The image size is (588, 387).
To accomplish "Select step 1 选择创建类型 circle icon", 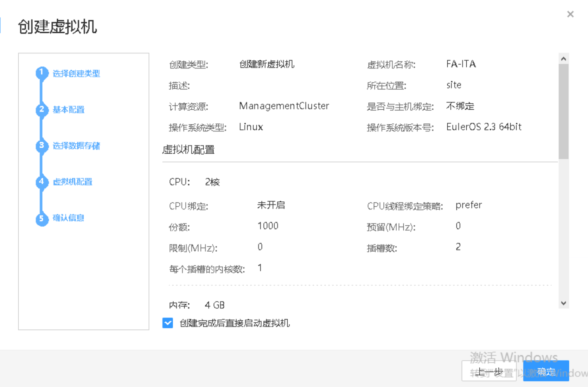I will point(41,73).
